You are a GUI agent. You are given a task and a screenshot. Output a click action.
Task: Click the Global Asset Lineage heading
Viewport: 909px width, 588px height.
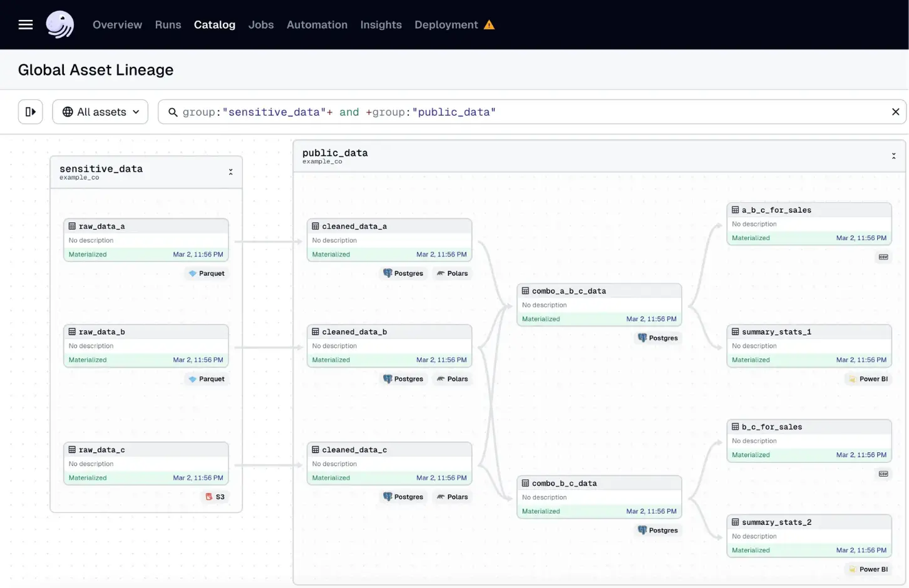[96, 70]
